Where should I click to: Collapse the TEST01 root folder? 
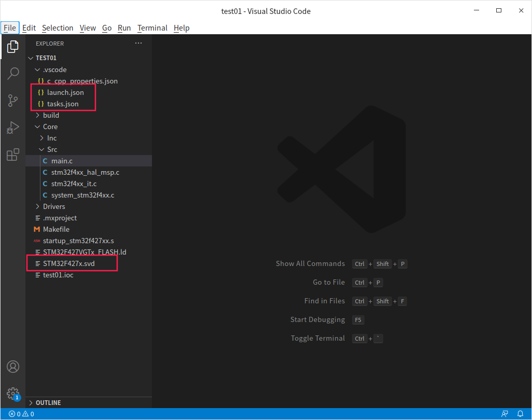click(x=89, y=58)
